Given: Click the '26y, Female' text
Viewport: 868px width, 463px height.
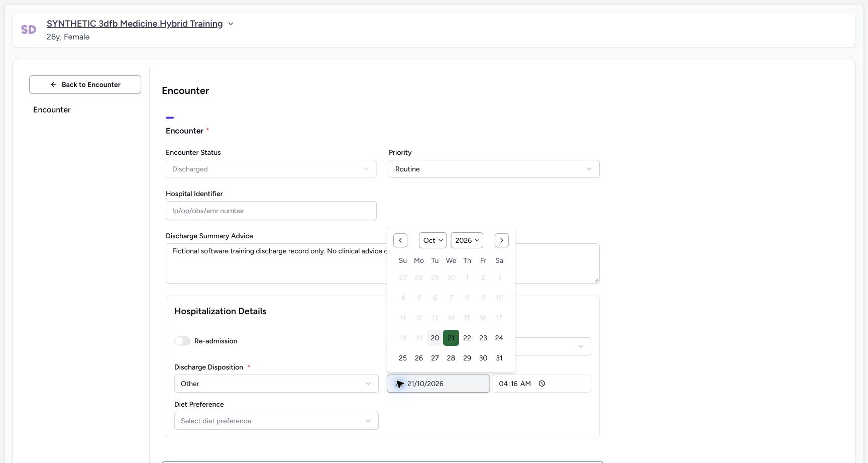Looking at the screenshot, I should [68, 37].
